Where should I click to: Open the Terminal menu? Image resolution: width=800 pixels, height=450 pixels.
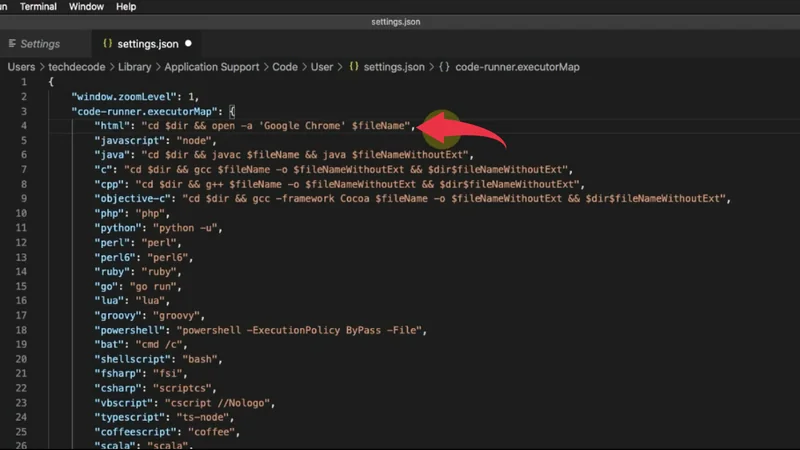click(x=38, y=6)
